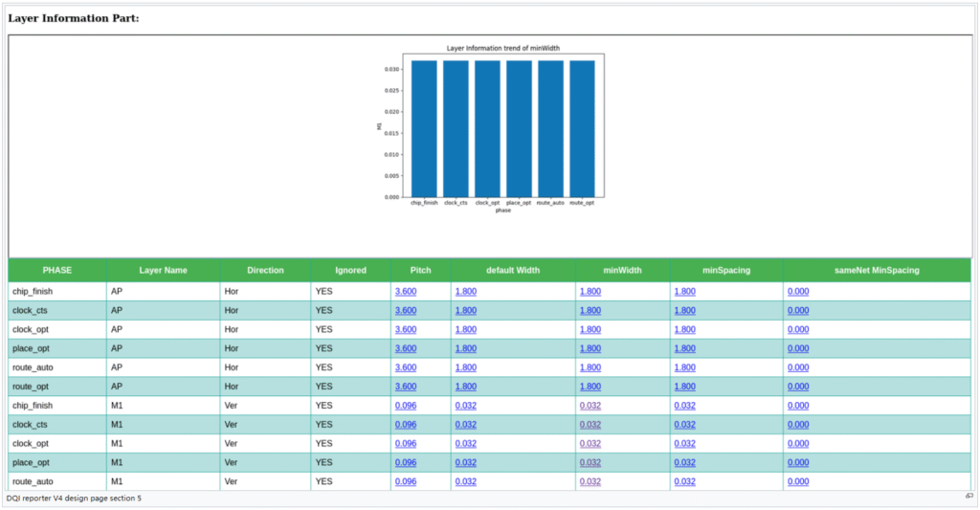Open Pitch 3.600 link in chip_finish AP row
The image size is (980, 510).
pyautogui.click(x=405, y=291)
